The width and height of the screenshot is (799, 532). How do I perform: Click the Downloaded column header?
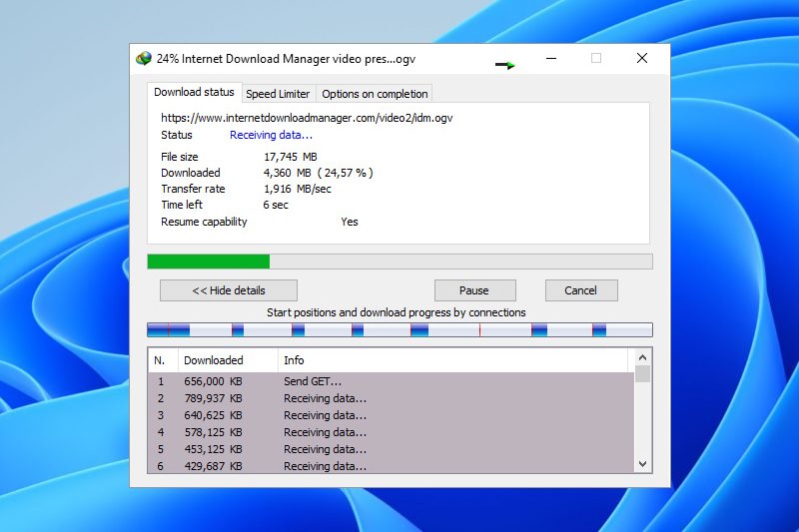228,360
